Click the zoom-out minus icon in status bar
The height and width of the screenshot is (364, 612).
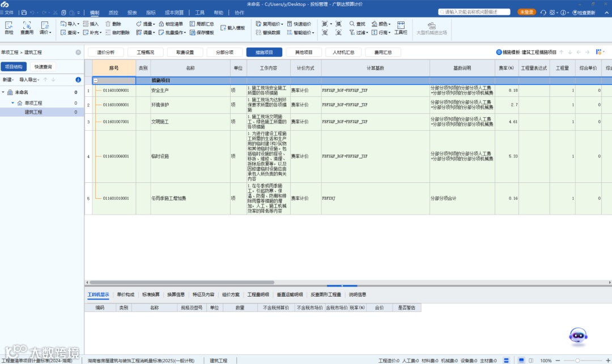(x=558, y=361)
